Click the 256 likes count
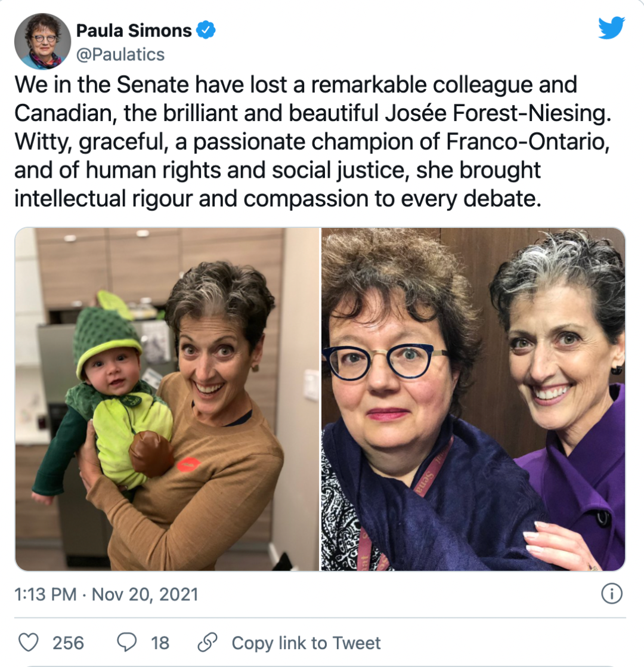Viewport: 644px width, 667px height. coord(68,643)
